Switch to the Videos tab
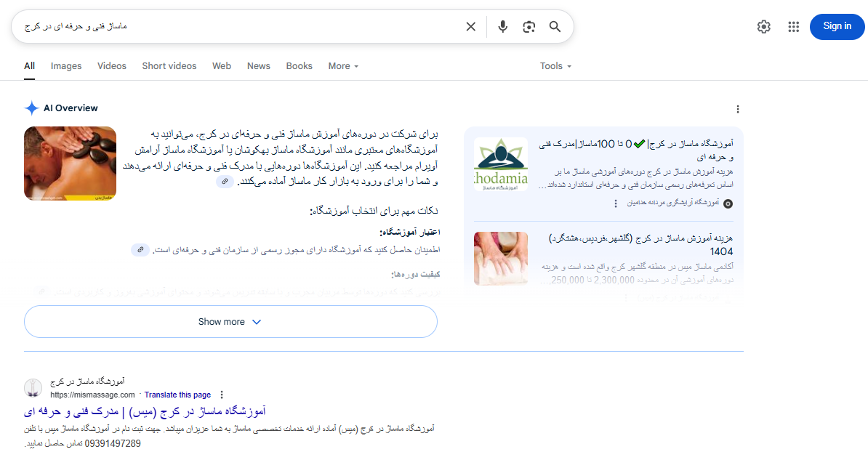 [112, 66]
